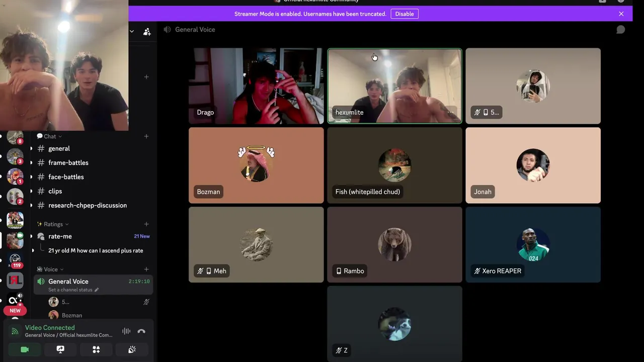Select Rambo's bear avatar tile

click(x=394, y=245)
